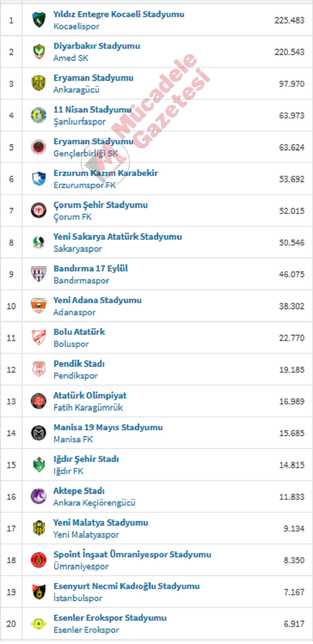Click the Adanaspor orange crest icon
The width and height of the screenshot is (313, 644).
point(39,306)
